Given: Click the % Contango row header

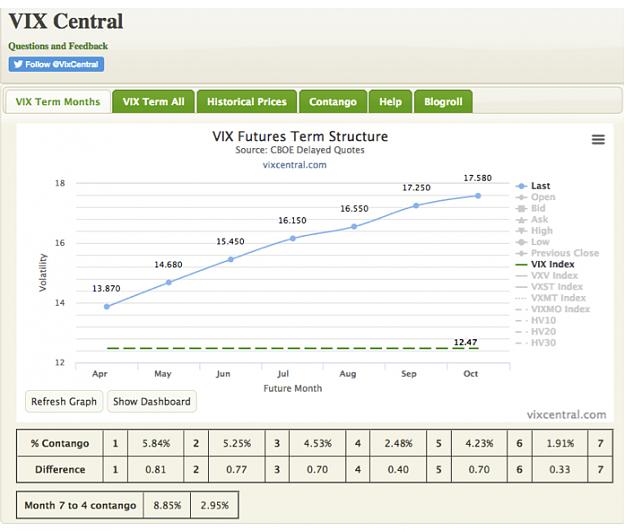Looking at the screenshot, I should (x=60, y=443).
